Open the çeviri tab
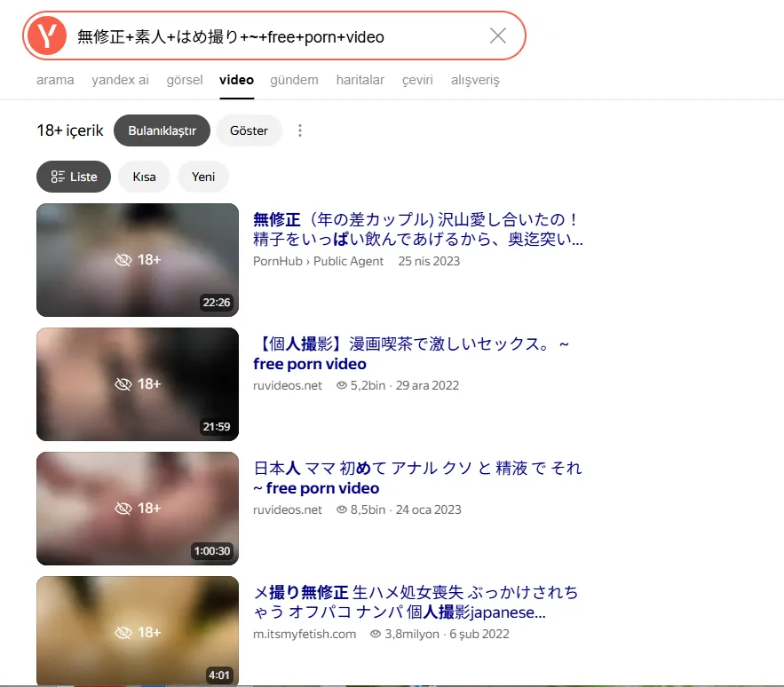This screenshot has height=687, width=784. point(417,80)
